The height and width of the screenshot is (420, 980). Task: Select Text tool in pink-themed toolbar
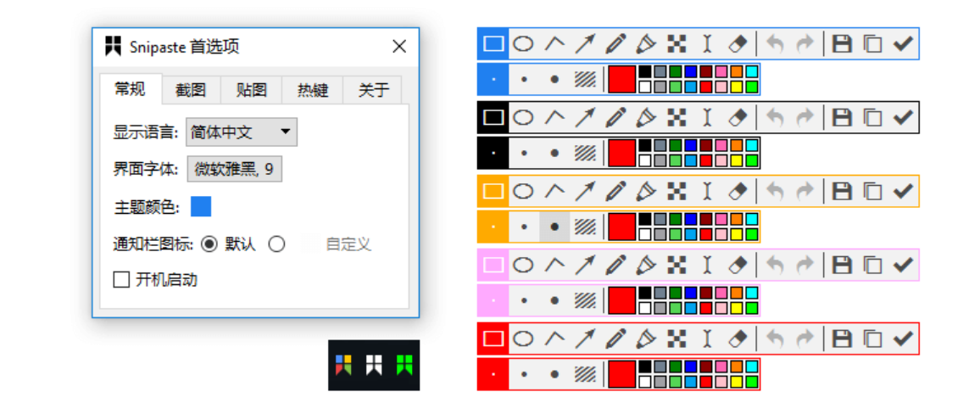(708, 265)
